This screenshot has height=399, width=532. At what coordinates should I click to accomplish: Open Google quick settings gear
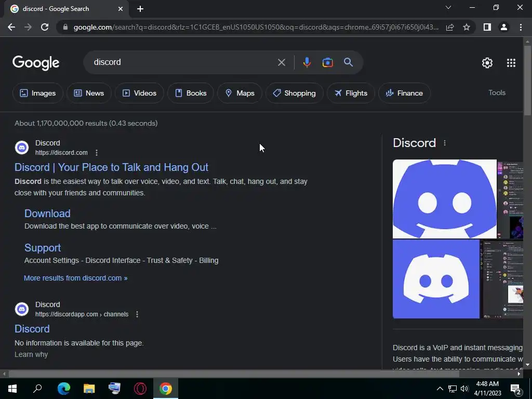coord(487,63)
